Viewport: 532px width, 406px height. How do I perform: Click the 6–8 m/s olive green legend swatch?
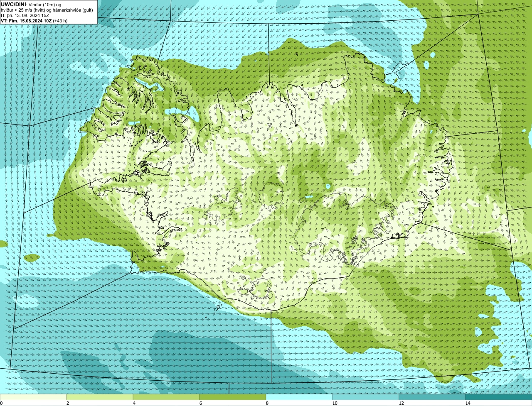click(x=233, y=397)
